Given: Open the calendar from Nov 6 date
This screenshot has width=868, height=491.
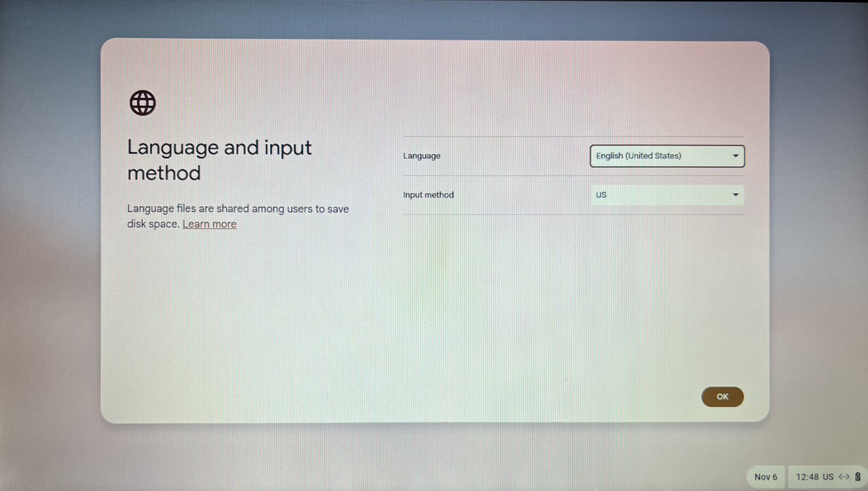Looking at the screenshot, I should [766, 477].
